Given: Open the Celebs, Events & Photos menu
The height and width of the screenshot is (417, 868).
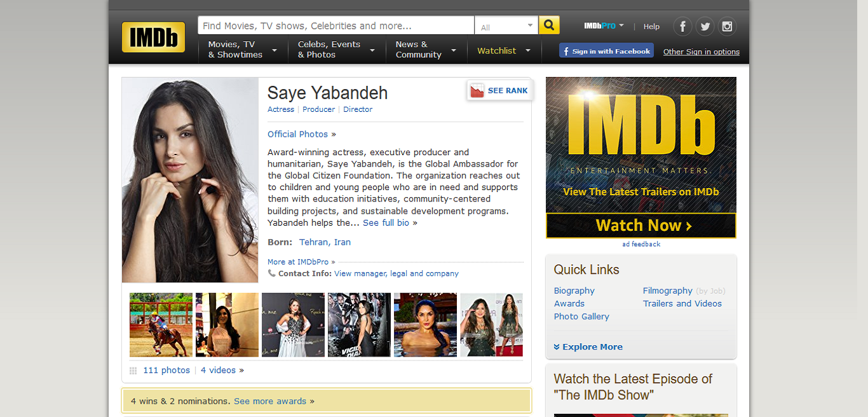Looking at the screenshot, I should pyautogui.click(x=336, y=50).
